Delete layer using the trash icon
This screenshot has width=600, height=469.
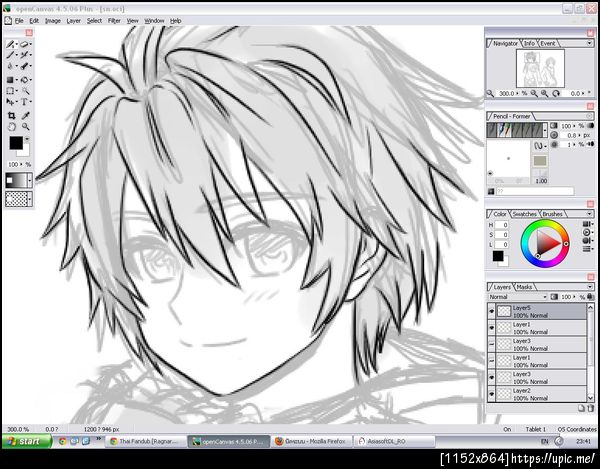click(x=590, y=408)
